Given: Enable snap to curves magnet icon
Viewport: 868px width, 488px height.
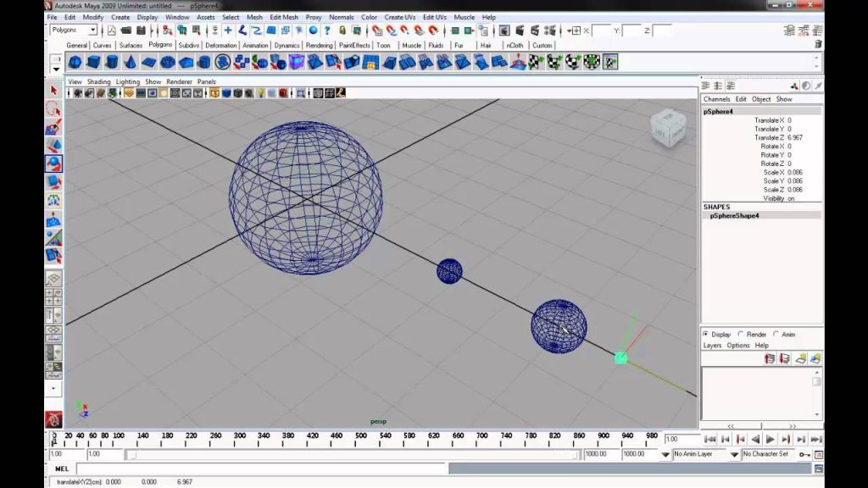Looking at the screenshot, I should 392,30.
